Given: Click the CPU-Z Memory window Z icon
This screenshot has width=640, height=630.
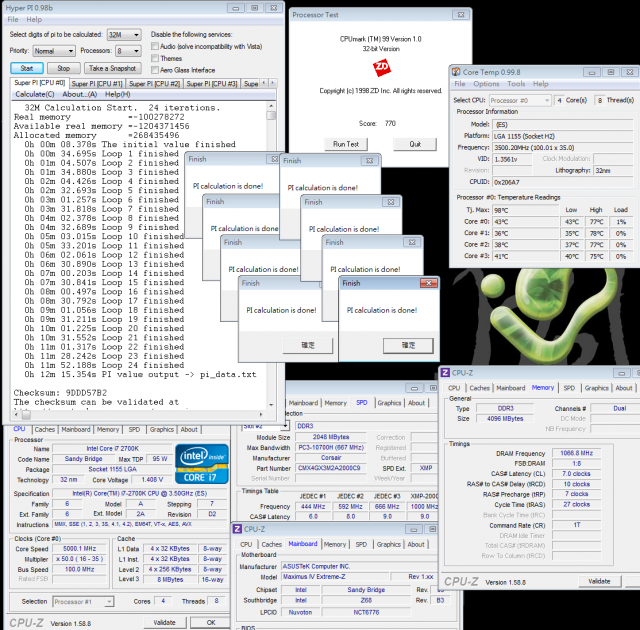Looking at the screenshot, I should [445, 373].
